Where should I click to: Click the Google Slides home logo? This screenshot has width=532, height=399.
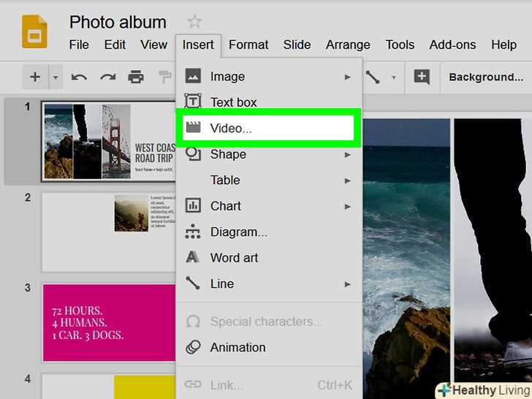point(34,32)
